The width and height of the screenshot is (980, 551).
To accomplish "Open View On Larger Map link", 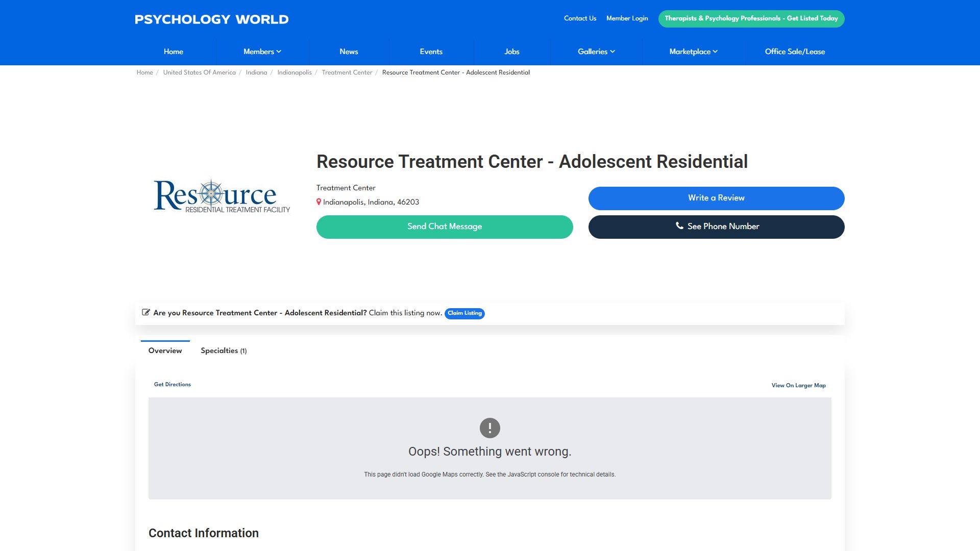I will coord(798,385).
